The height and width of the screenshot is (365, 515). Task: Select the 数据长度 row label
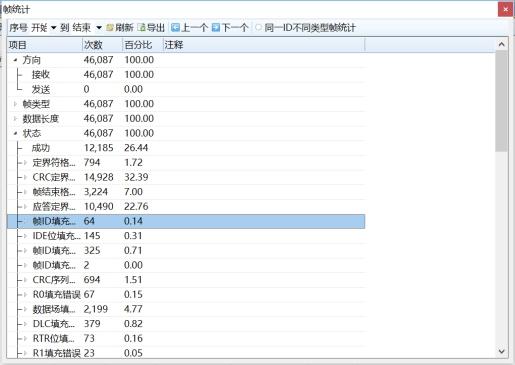tap(41, 119)
